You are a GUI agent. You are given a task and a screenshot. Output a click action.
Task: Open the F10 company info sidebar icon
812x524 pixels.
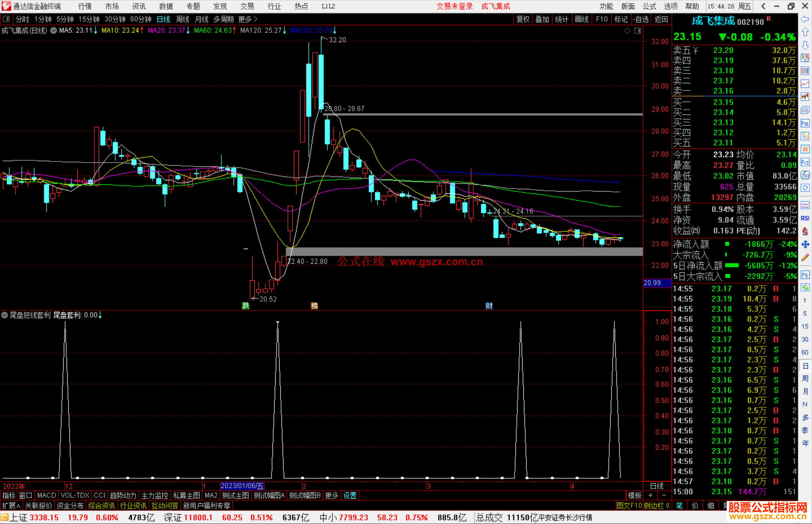[x=805, y=124]
